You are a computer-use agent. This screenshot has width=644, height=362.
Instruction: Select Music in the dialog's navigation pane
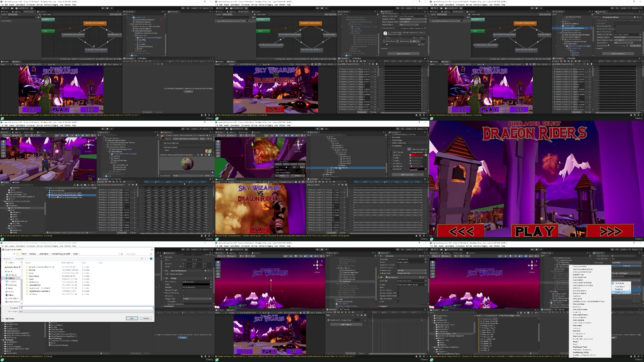coord(10,288)
